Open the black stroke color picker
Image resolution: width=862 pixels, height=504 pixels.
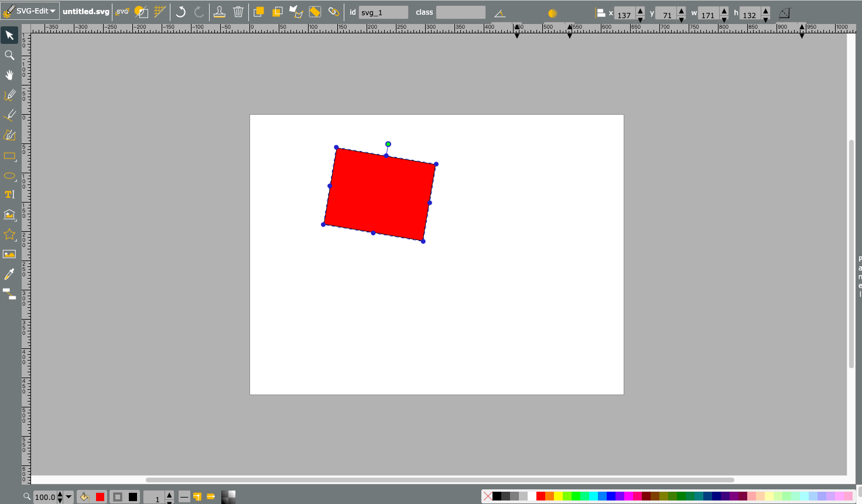pos(133,497)
